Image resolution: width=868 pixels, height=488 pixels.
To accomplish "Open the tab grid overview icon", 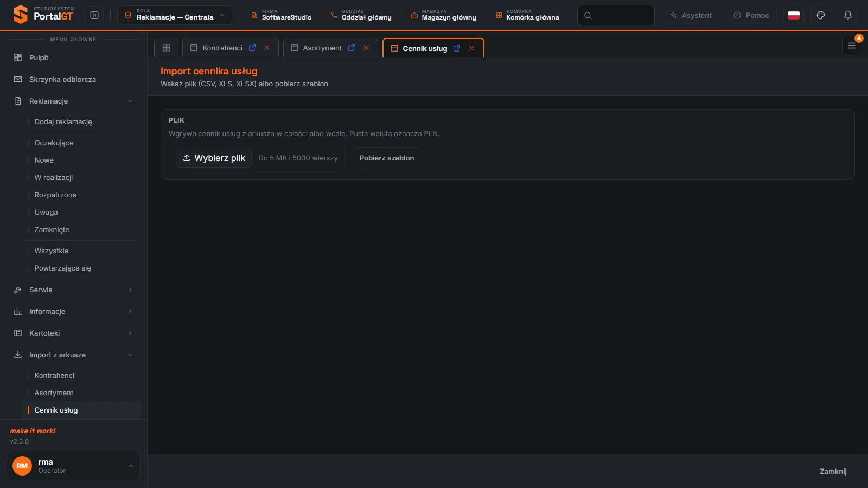I will point(167,48).
